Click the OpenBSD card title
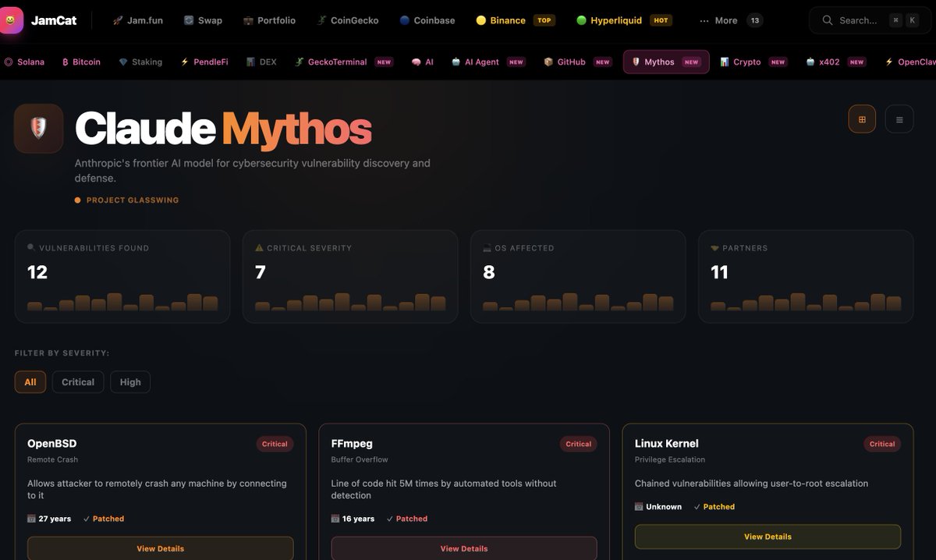936x560 pixels. [x=52, y=444]
